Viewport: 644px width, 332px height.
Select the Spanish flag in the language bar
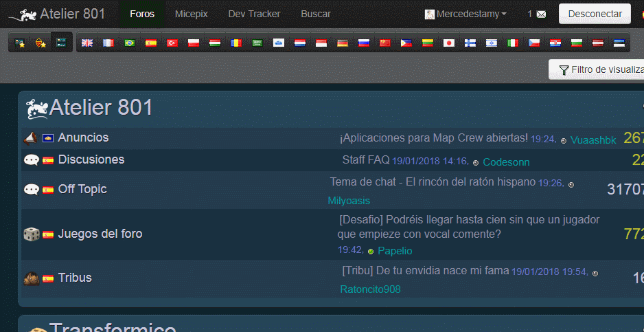pyautogui.click(x=151, y=43)
